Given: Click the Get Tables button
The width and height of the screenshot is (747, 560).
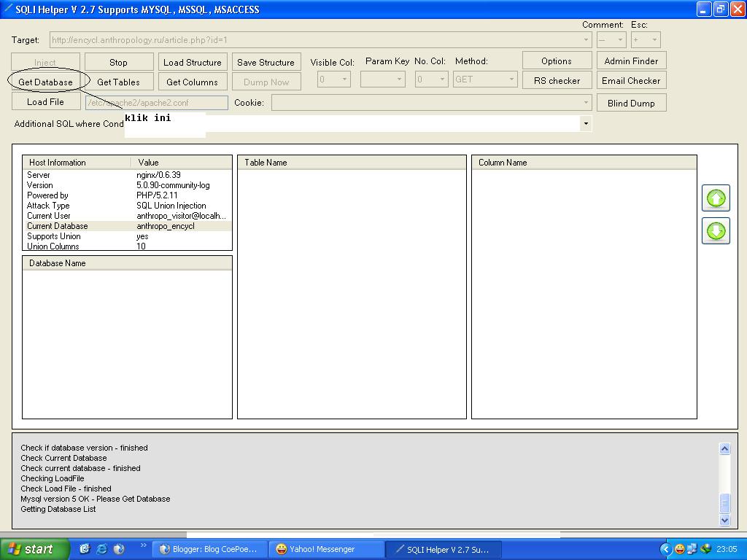Looking at the screenshot, I should [x=119, y=82].
